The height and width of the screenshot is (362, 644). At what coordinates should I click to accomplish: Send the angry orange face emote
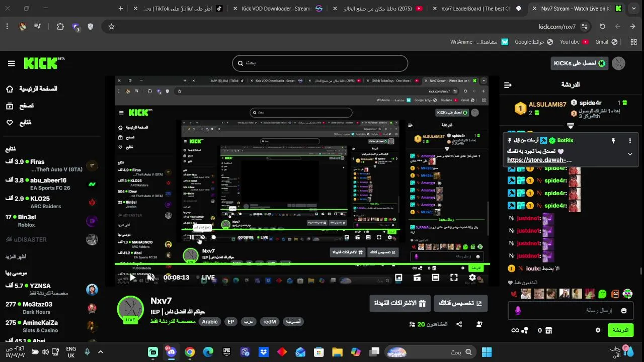(x=615, y=294)
